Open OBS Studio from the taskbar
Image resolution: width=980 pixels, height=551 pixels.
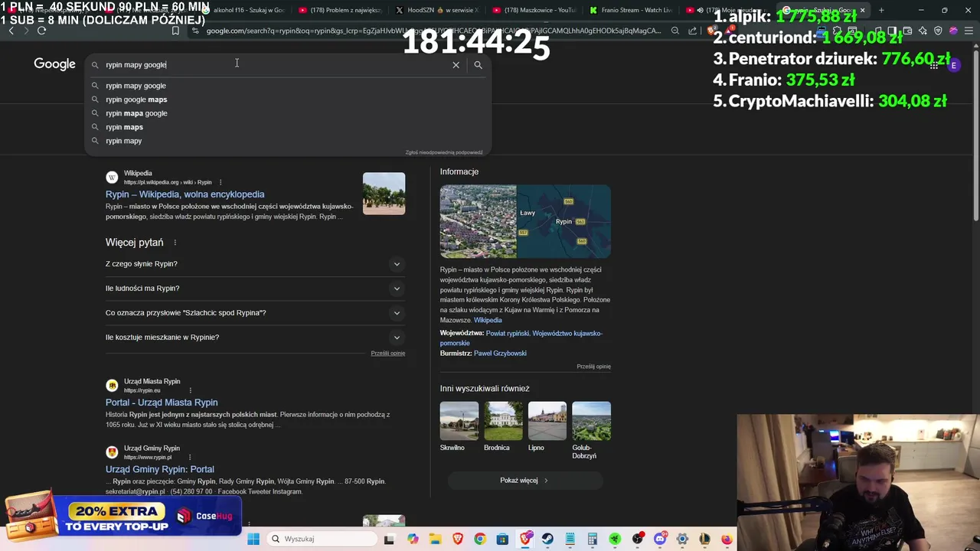[x=637, y=539]
